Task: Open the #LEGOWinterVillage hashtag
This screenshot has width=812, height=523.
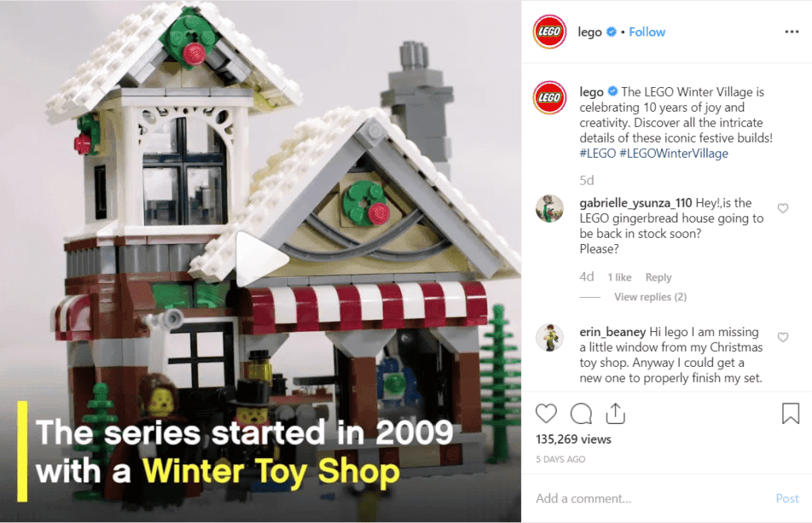Action: point(674,154)
